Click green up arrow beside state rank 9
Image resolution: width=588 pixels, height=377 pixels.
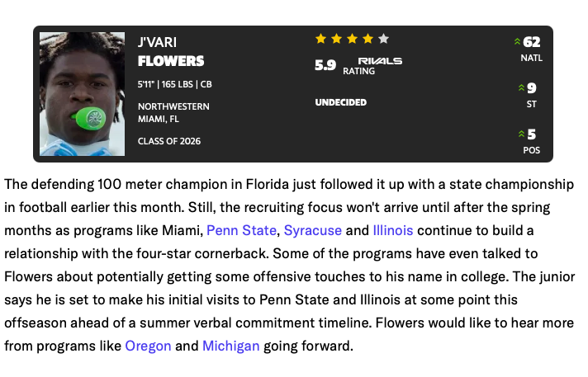coord(521,88)
